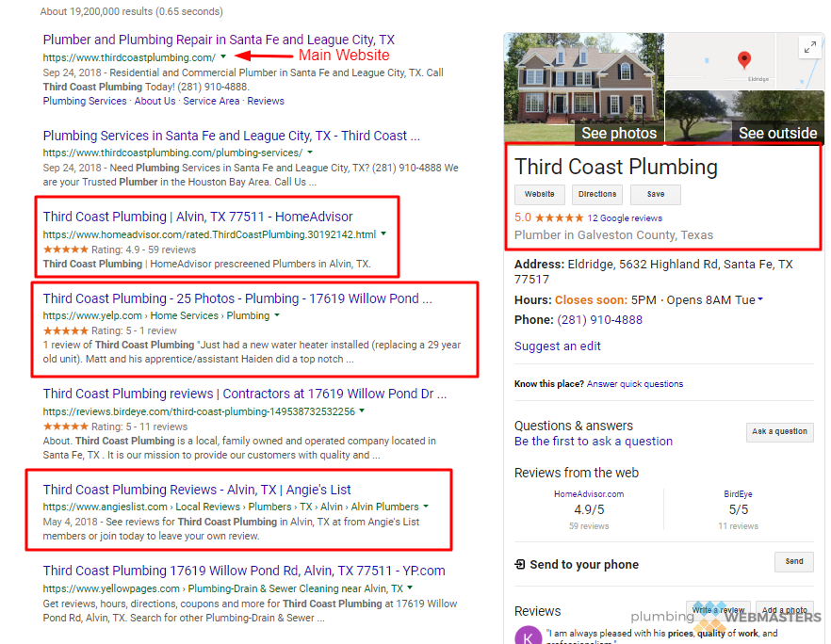Open the Reviews sitelink
Screen dimensions: 831x644
(266, 101)
